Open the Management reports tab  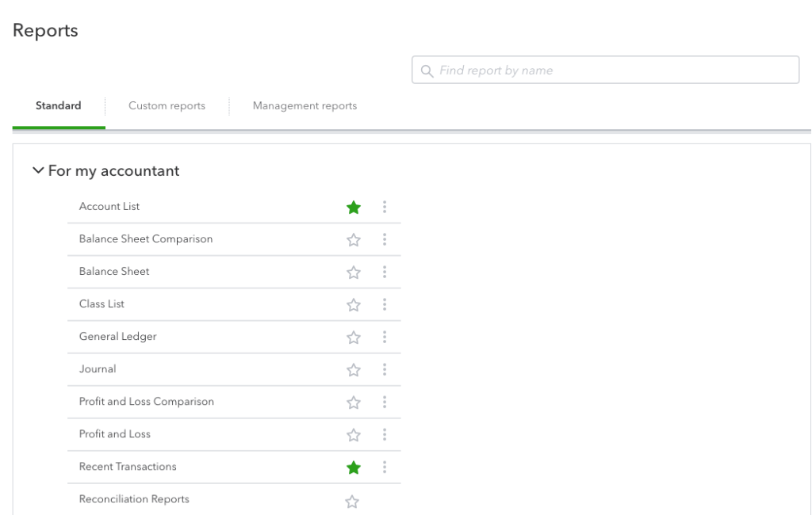pos(304,105)
